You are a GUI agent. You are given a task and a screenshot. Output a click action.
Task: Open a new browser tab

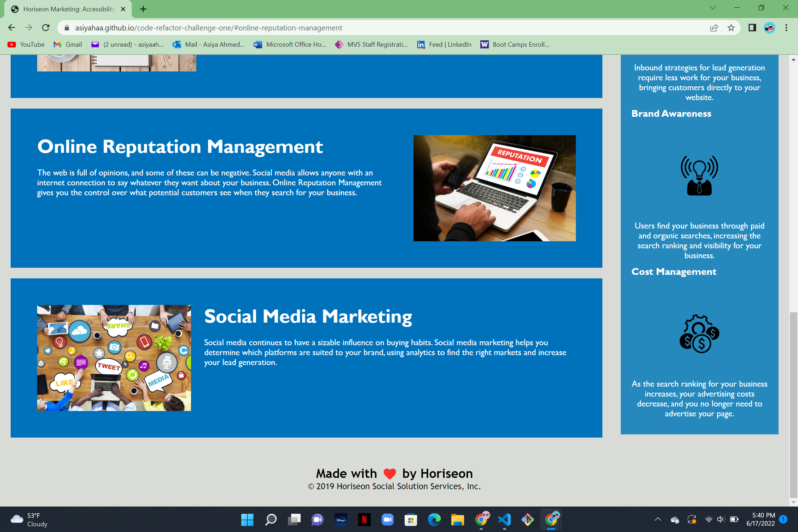point(143,9)
